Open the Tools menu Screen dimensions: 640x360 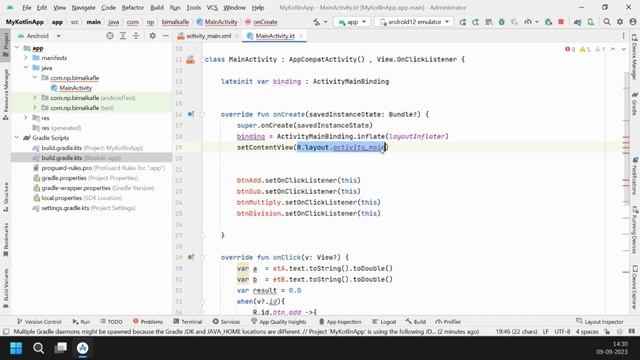pyautogui.click(x=193, y=7)
